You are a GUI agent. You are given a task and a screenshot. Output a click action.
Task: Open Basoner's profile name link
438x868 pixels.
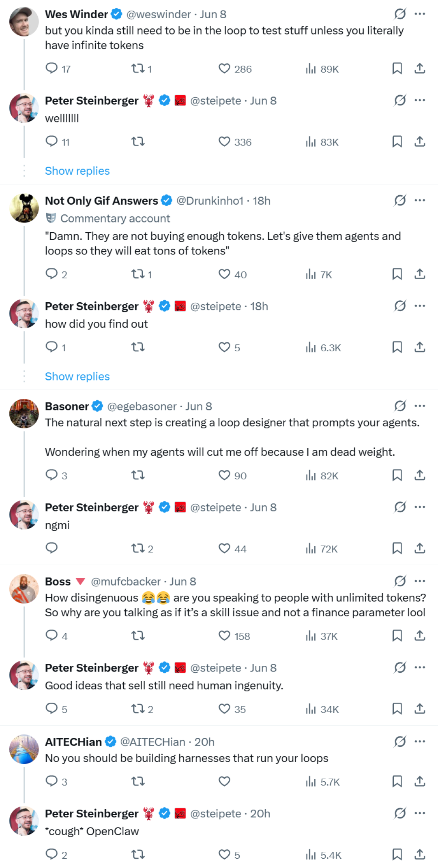click(67, 406)
